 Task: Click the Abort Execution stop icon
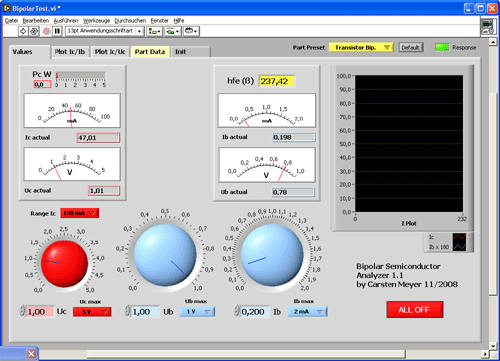[47, 31]
